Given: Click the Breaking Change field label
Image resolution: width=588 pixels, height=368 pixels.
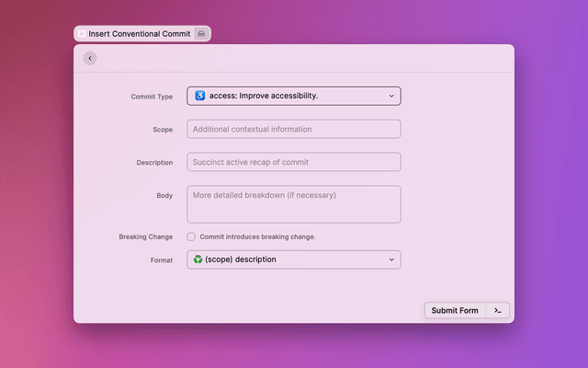Looking at the screenshot, I should point(145,236).
